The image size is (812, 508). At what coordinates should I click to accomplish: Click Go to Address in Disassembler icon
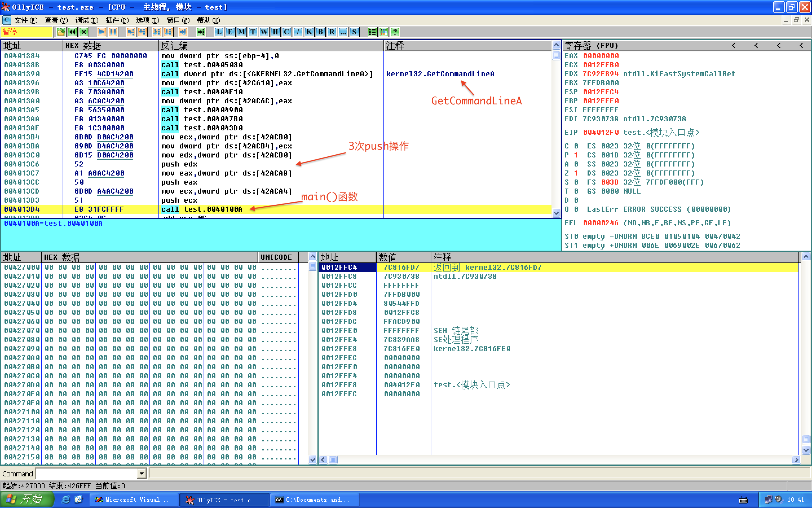(201, 32)
